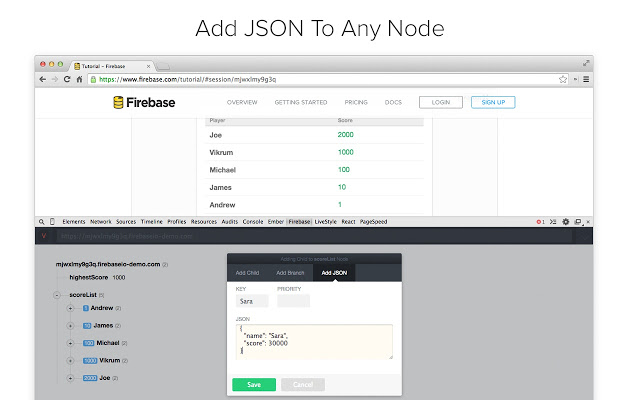Image resolution: width=640 pixels, height=400 pixels.
Task: Bookmark the page with the star icon
Action: click(x=563, y=80)
